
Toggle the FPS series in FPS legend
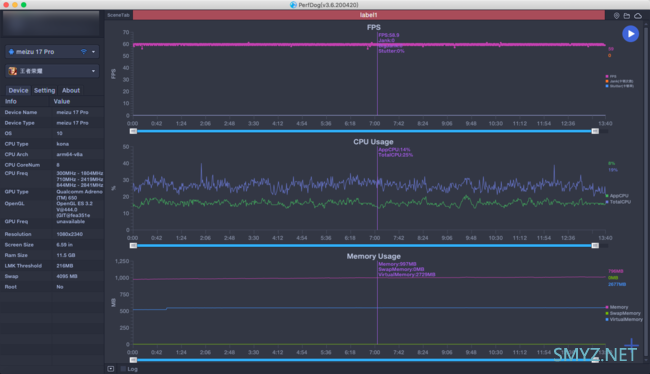point(611,76)
